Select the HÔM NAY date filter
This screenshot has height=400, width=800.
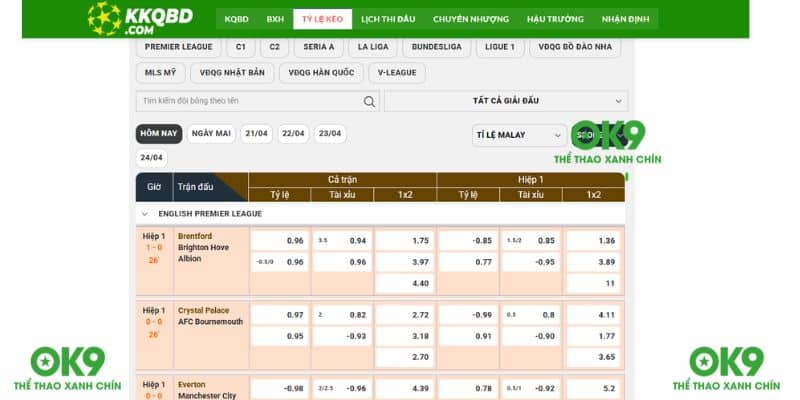click(x=158, y=134)
